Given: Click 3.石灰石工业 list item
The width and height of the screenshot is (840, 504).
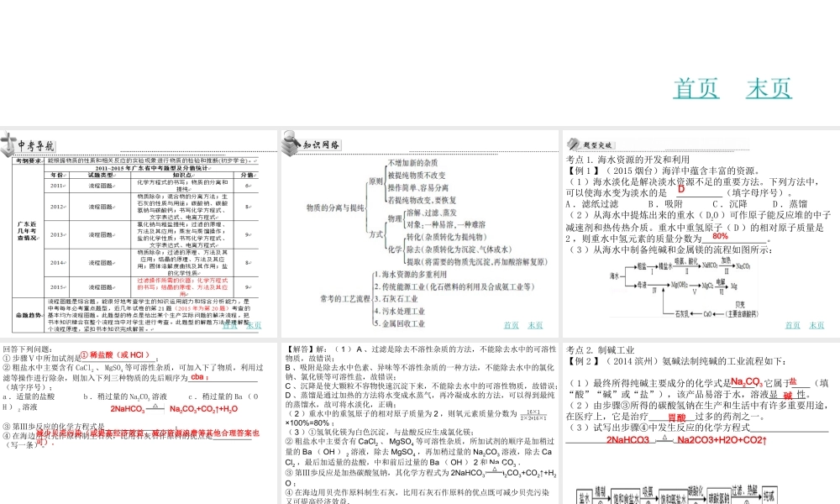Looking at the screenshot, I should click(396, 299).
